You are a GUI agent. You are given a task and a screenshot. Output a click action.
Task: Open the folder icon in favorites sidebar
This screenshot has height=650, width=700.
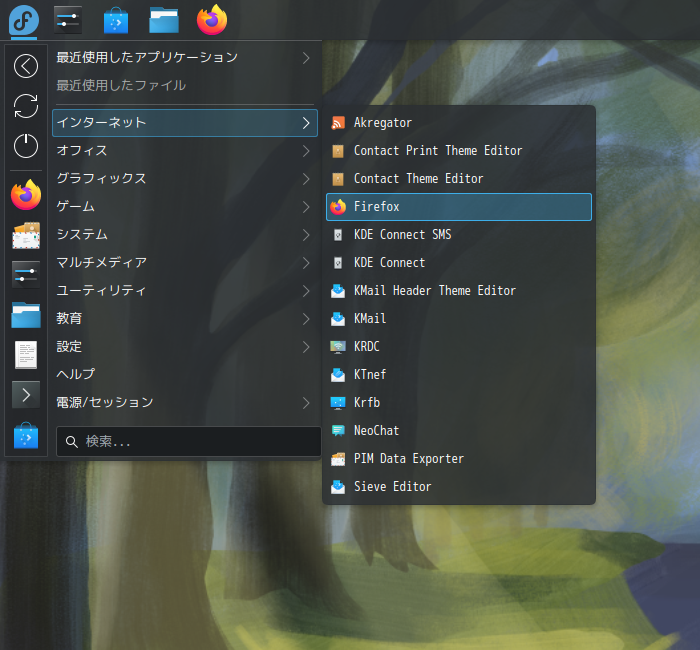tap(26, 315)
